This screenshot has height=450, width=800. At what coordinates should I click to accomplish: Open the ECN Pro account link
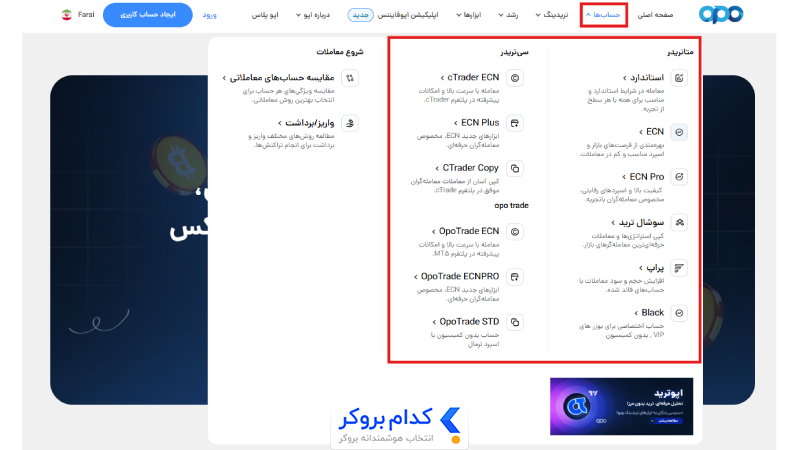(643, 177)
